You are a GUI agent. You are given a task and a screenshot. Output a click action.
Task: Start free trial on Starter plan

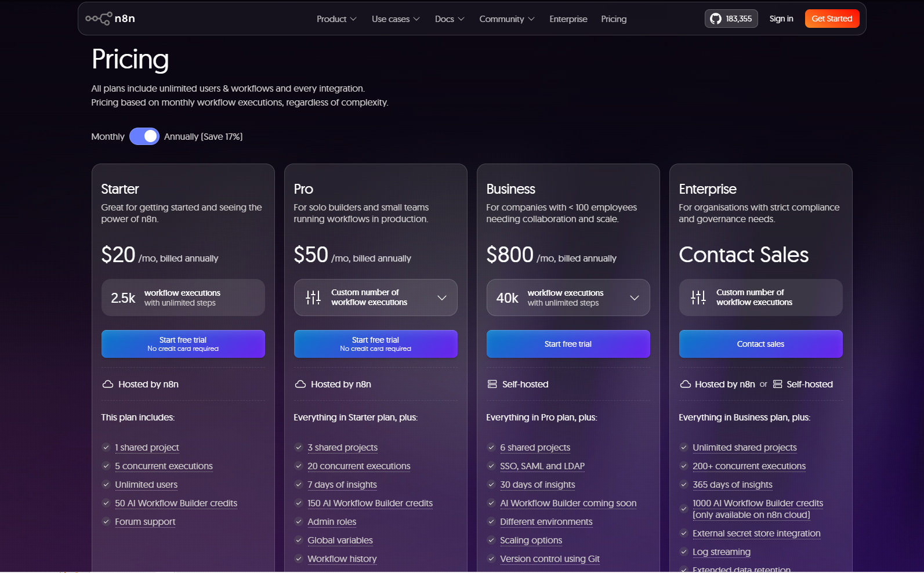[183, 344]
